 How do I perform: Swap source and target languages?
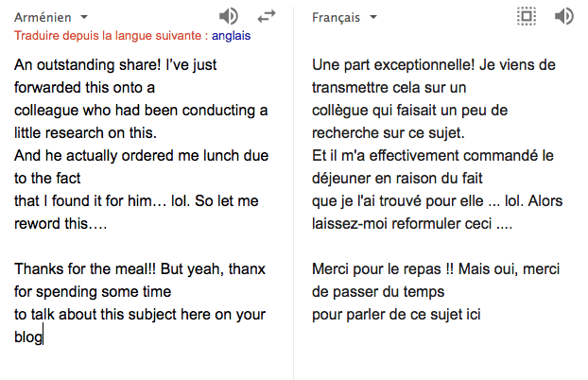point(267,16)
